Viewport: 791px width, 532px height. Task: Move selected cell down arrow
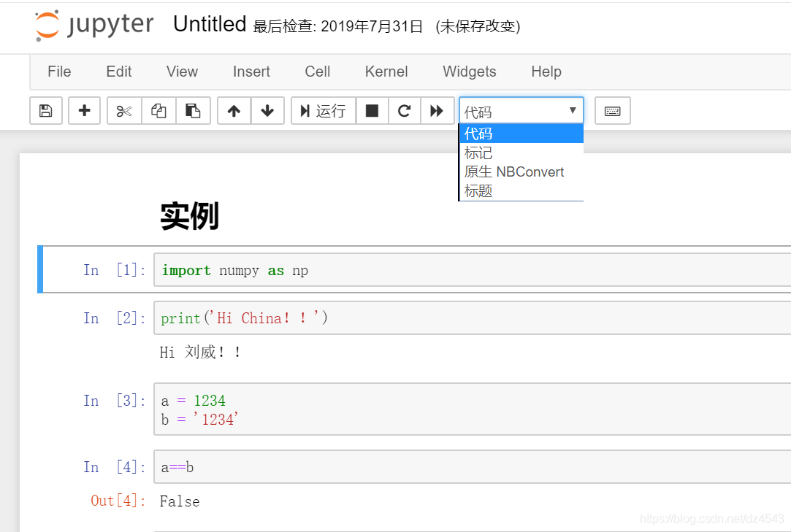pos(267,110)
